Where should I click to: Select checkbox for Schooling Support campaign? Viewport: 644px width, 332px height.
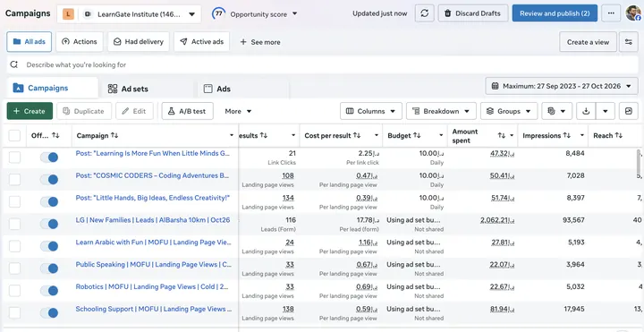tap(15, 312)
